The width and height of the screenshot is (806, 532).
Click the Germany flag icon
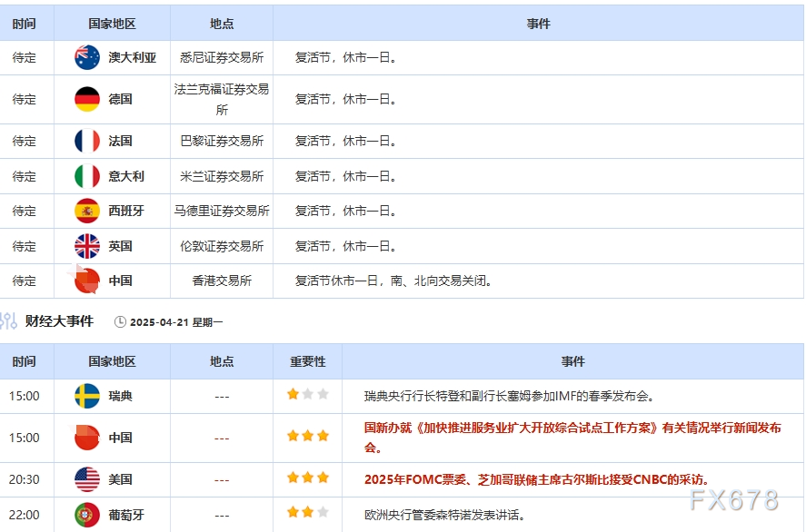click(x=85, y=100)
